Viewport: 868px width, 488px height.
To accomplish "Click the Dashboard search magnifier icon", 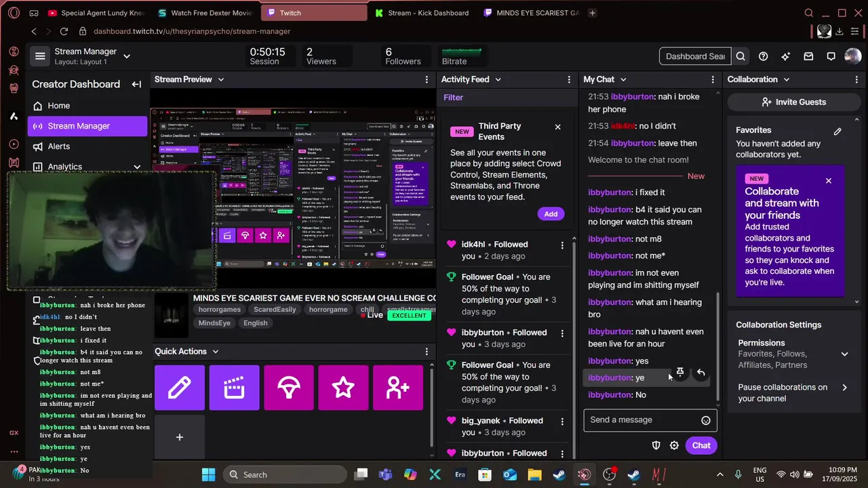I will [x=741, y=56].
